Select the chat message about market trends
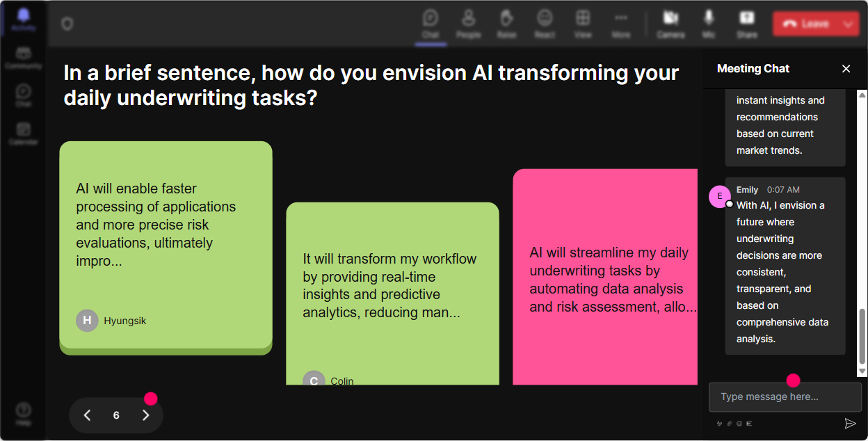Viewport: 868px width, 441px height. [x=785, y=128]
